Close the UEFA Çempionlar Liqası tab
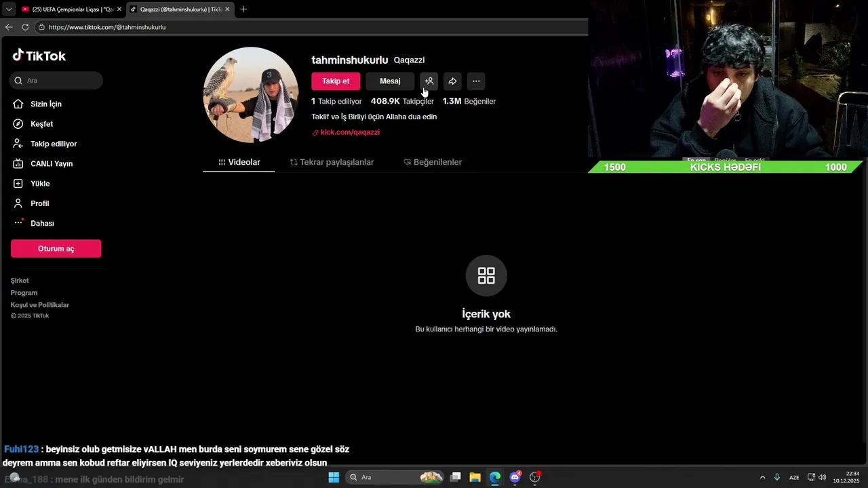This screenshot has width=868, height=488. pos(119,9)
